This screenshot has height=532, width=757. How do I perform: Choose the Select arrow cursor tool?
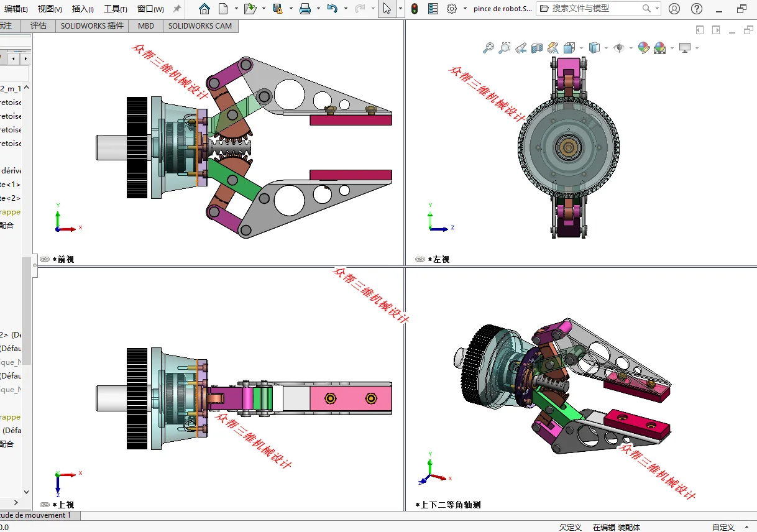387,9
